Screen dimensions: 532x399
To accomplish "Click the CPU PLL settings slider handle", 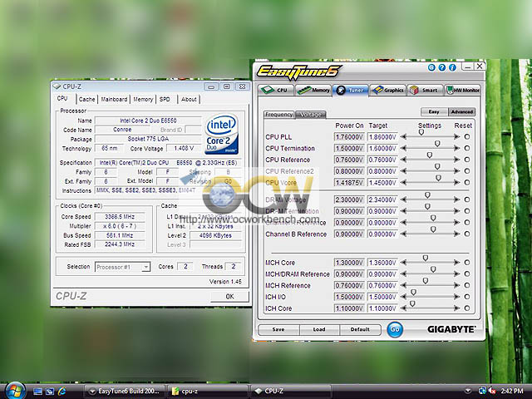I will (421, 132).
